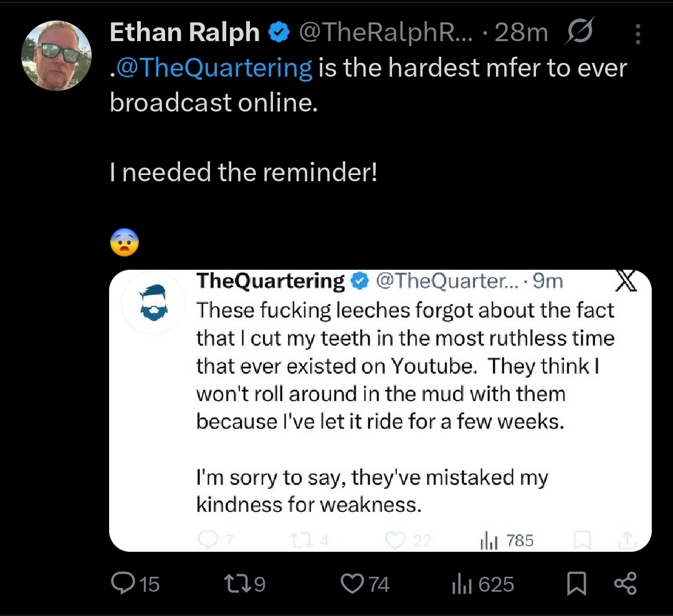Image resolution: width=673 pixels, height=616 pixels.
Task: Click the blue @TheQuartering mention
Action: 214,69
